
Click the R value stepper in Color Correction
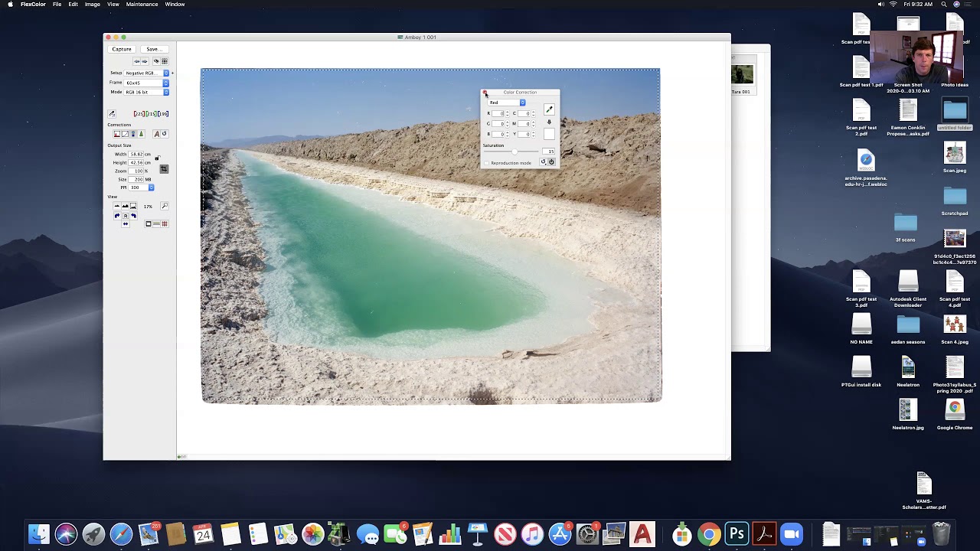pyautogui.click(x=507, y=113)
